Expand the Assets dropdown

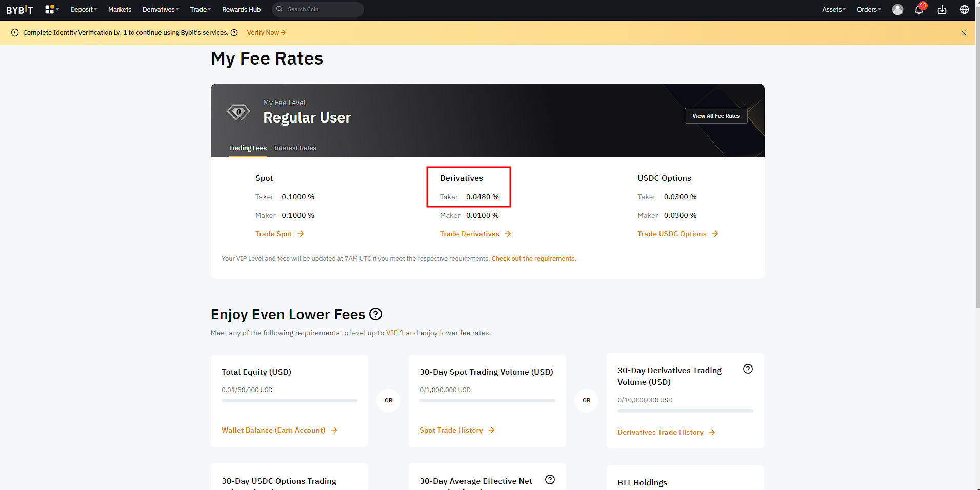[x=834, y=10]
